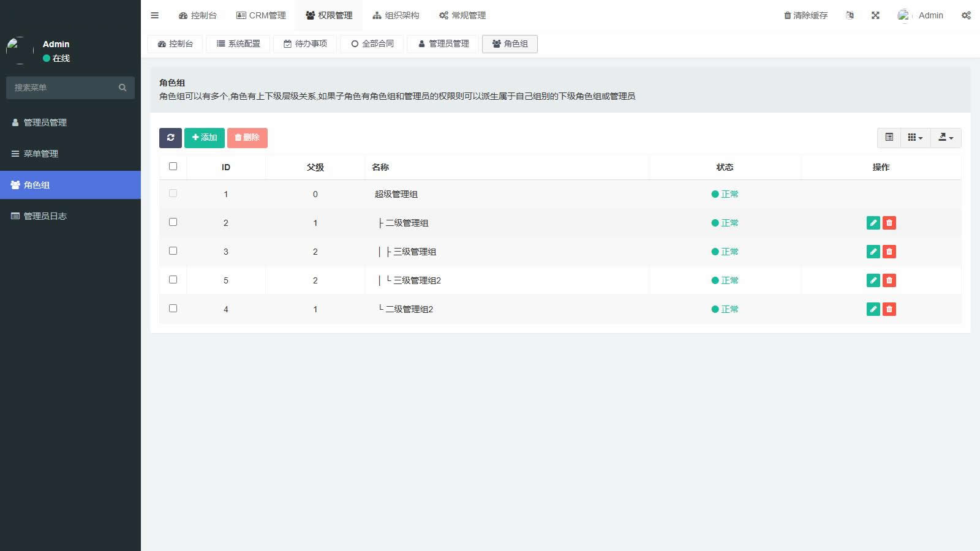
Task: Expand the export data dropdown
Action: coord(946,138)
